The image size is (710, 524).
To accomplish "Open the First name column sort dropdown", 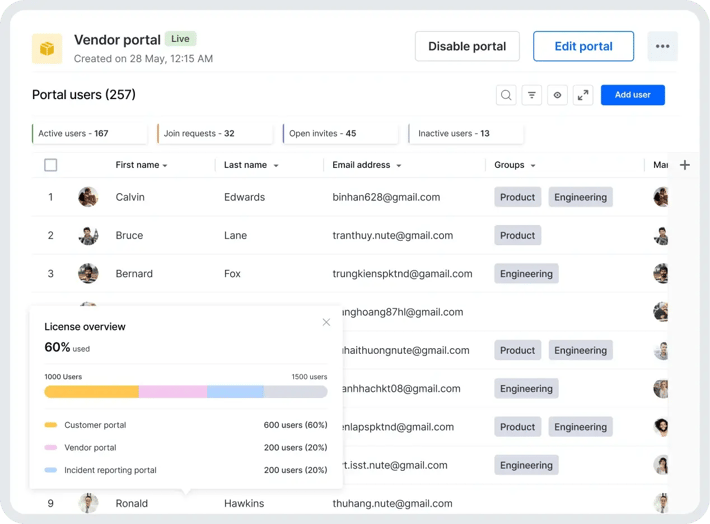I will point(165,166).
